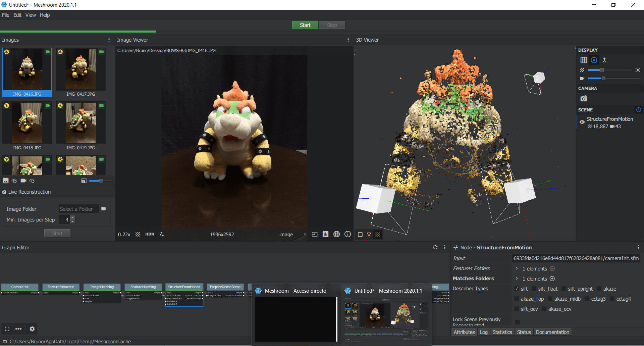This screenshot has height=346, width=644.
Task: Open graph editor settings gear
Action: coord(32,329)
